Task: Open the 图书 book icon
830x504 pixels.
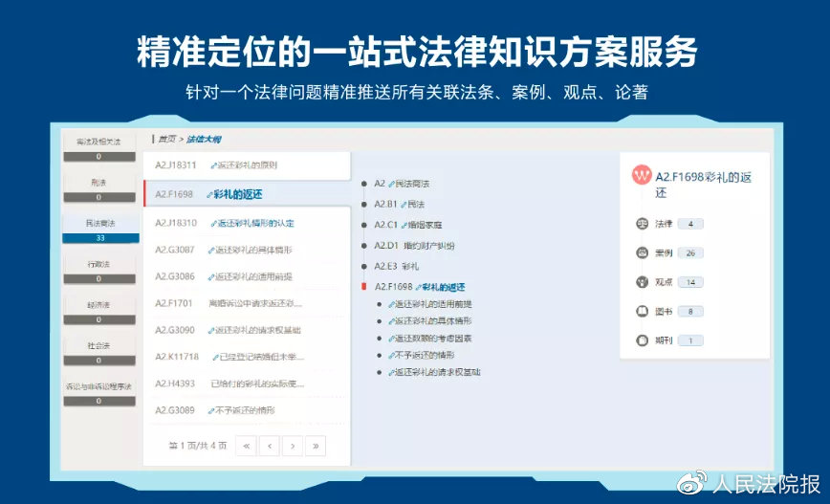Action: coord(642,312)
